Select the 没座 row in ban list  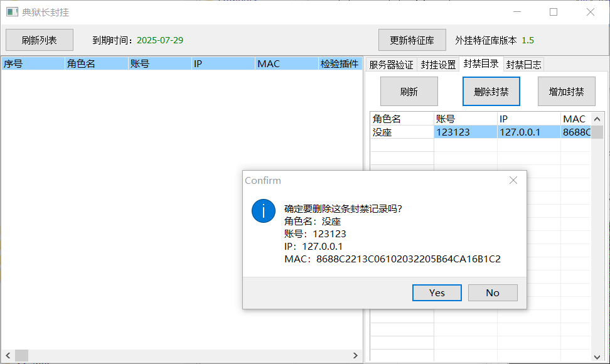pyautogui.click(x=401, y=132)
